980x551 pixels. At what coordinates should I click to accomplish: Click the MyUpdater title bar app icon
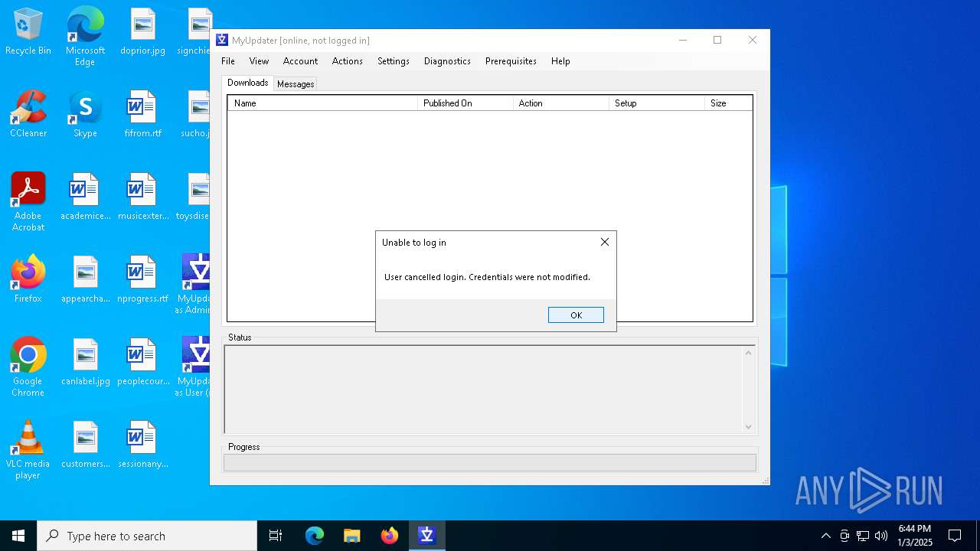222,40
